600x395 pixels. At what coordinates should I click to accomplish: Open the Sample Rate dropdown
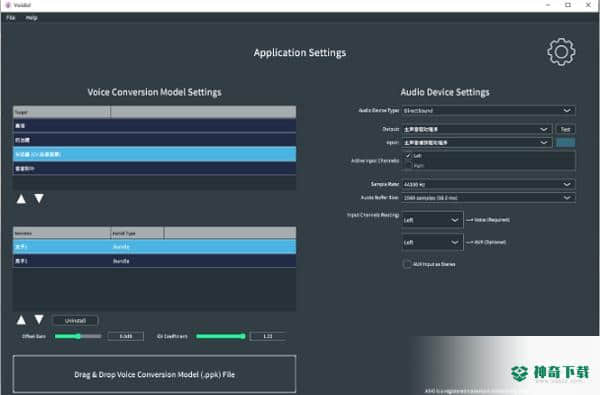click(x=488, y=184)
